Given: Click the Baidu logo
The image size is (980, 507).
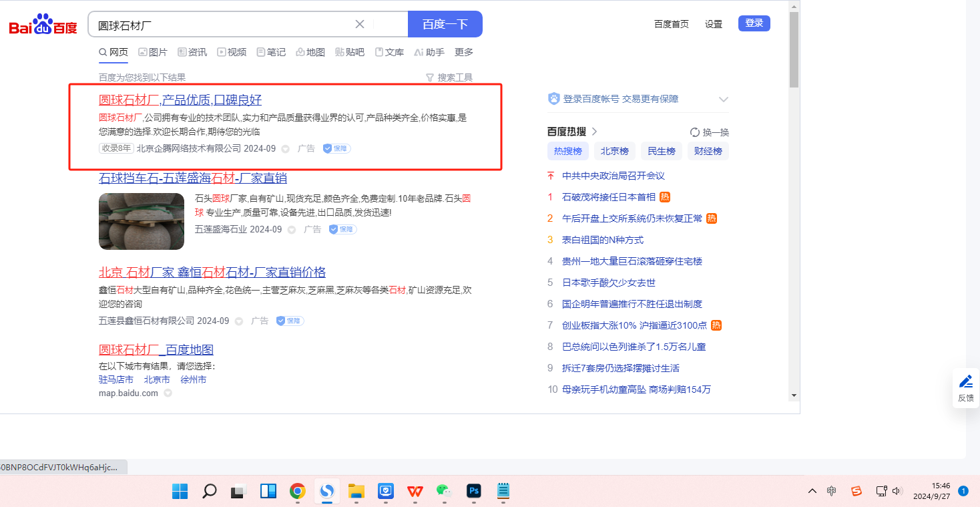Looking at the screenshot, I should pyautogui.click(x=43, y=25).
